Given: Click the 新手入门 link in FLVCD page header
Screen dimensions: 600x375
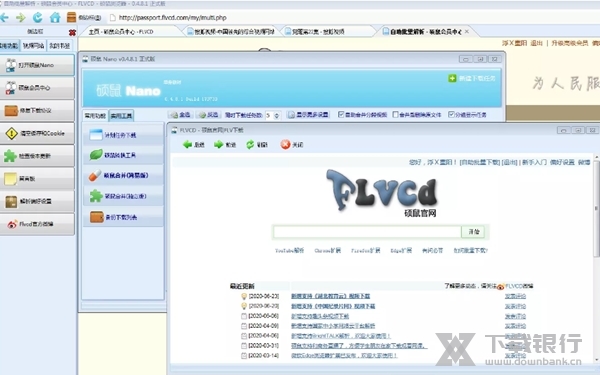Looking at the screenshot, I should tap(534, 162).
